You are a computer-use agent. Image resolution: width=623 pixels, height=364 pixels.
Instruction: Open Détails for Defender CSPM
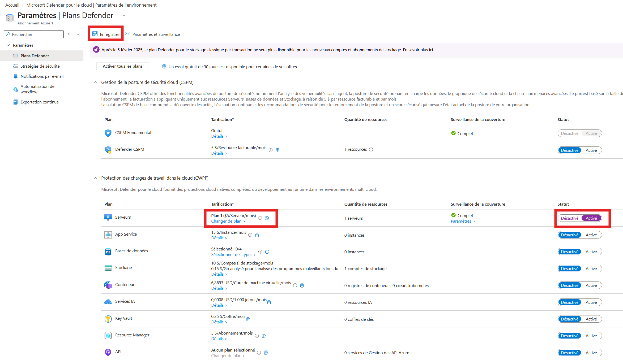pyautogui.click(x=219, y=153)
